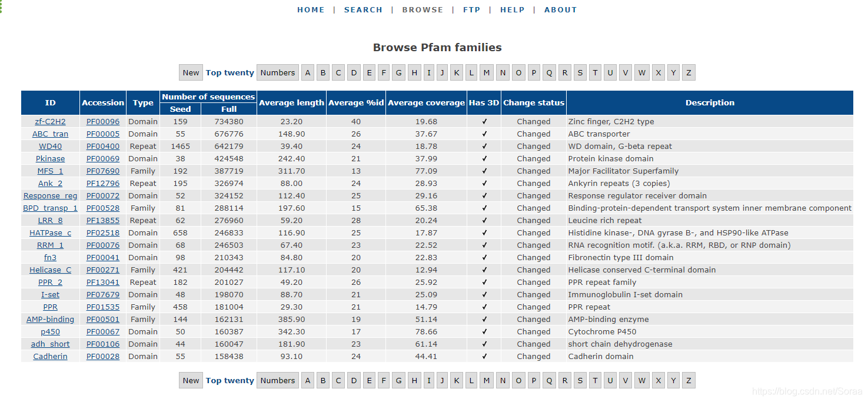Browse families starting with K (top bar)
Viewport: 868px width, 402px height.
tap(457, 72)
